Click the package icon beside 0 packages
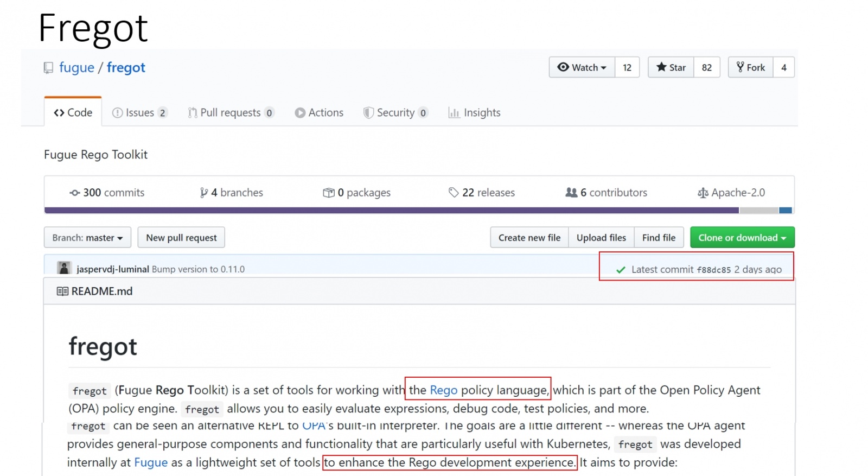The height and width of the screenshot is (476, 868). [x=329, y=193]
